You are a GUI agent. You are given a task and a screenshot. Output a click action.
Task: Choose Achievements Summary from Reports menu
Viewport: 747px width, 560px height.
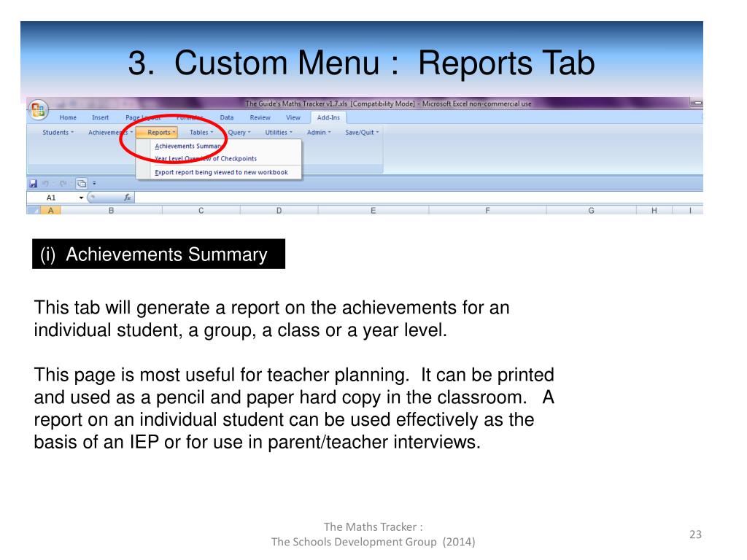pyautogui.click(x=188, y=146)
